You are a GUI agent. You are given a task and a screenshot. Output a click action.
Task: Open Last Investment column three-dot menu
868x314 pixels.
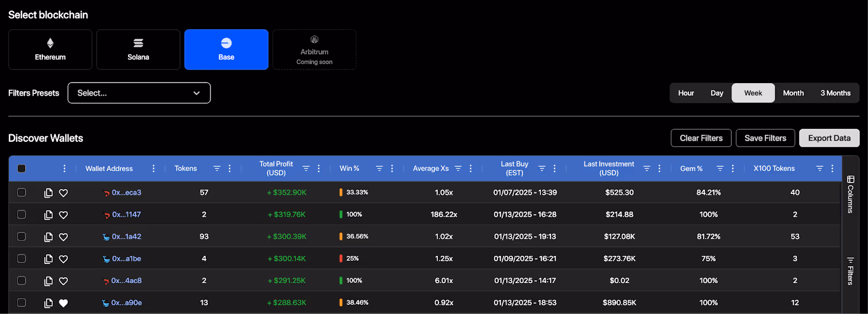(659, 168)
